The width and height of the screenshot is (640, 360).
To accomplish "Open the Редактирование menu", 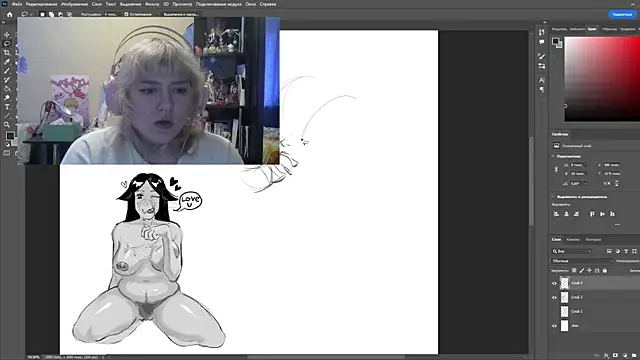I will coord(41,4).
